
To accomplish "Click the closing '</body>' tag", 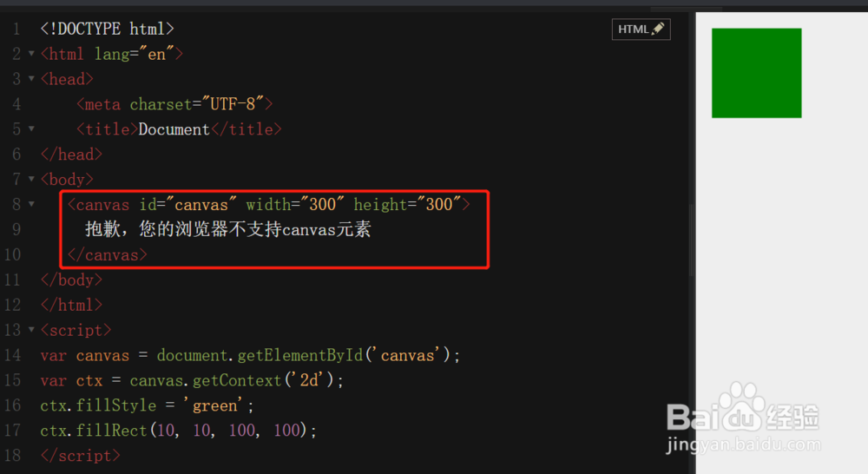I will click(71, 280).
